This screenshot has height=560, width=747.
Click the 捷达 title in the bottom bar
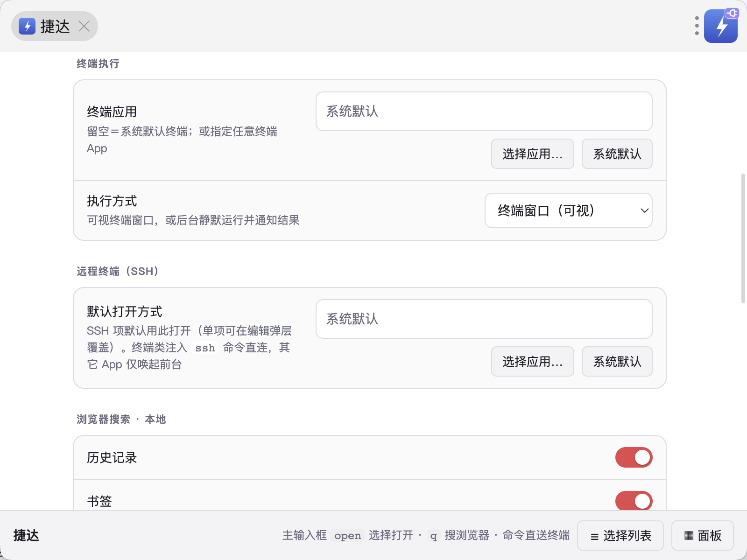tap(26, 535)
